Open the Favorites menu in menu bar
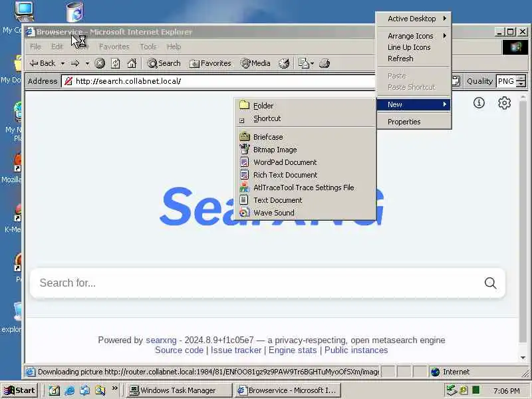The image size is (532, 399). coord(114,47)
